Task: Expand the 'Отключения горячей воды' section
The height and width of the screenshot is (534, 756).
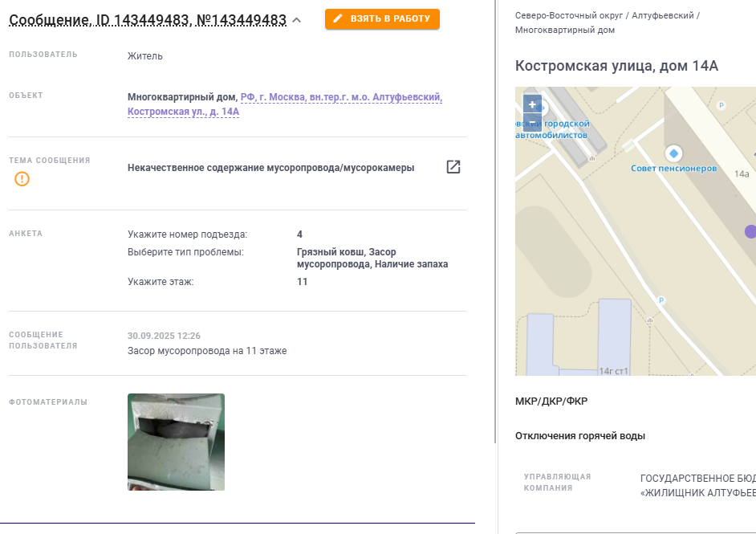Action: click(580, 436)
